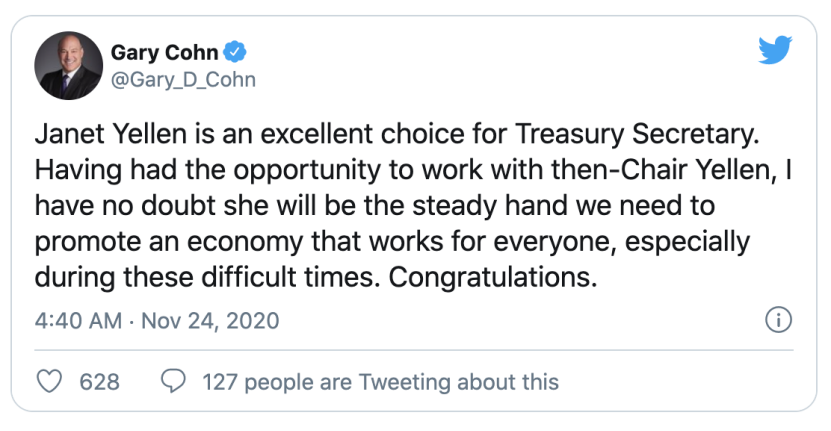Screen dimensions: 831x431
Task: Like the tweet with the heart icon
Action: point(49,381)
